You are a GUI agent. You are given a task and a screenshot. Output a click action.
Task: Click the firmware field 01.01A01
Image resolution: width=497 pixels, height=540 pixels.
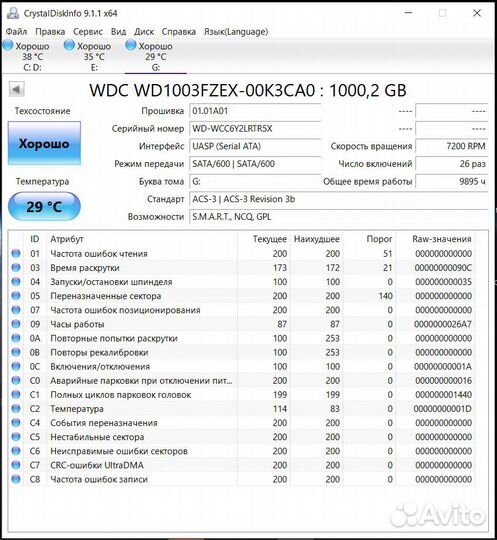[255, 111]
